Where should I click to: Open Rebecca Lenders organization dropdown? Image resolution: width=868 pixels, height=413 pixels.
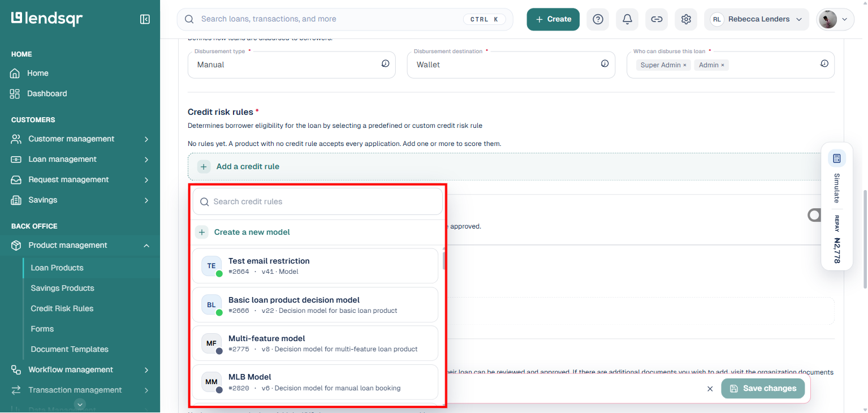pos(757,19)
